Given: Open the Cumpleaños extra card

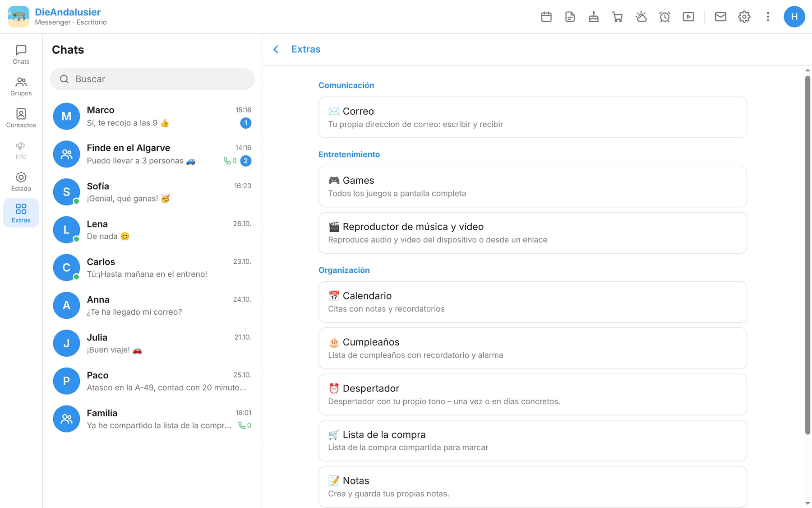Looking at the screenshot, I should (533, 348).
